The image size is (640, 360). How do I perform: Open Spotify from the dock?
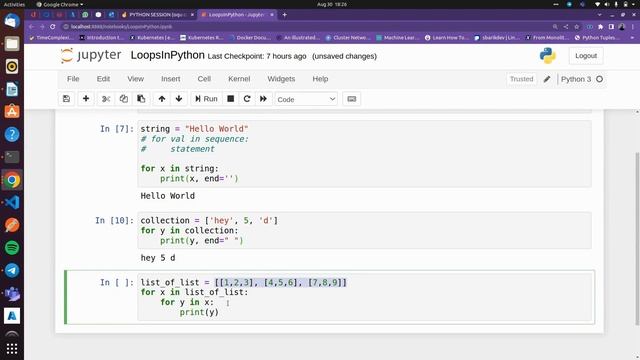(x=12, y=248)
